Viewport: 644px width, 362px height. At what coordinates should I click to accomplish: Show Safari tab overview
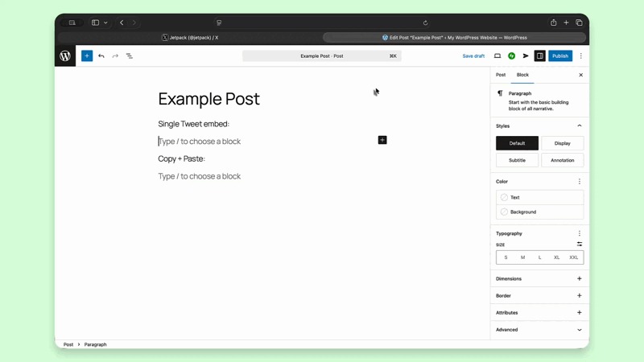(579, 23)
